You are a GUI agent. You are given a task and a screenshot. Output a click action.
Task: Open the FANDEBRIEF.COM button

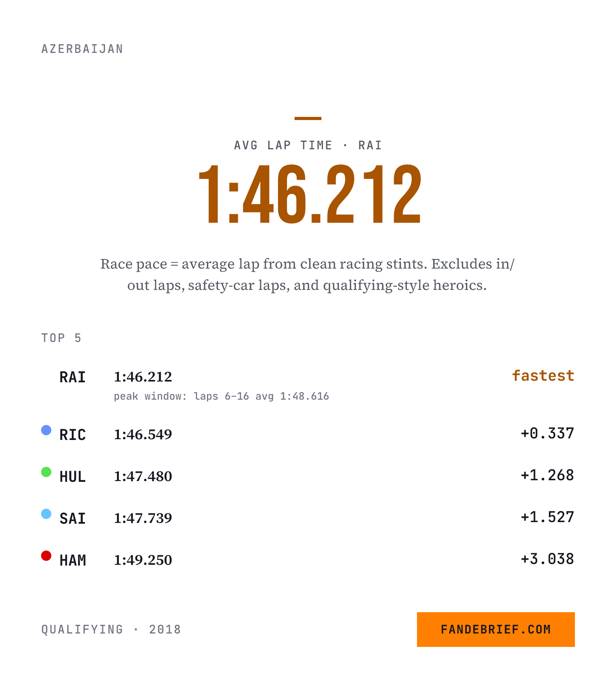[x=496, y=629]
